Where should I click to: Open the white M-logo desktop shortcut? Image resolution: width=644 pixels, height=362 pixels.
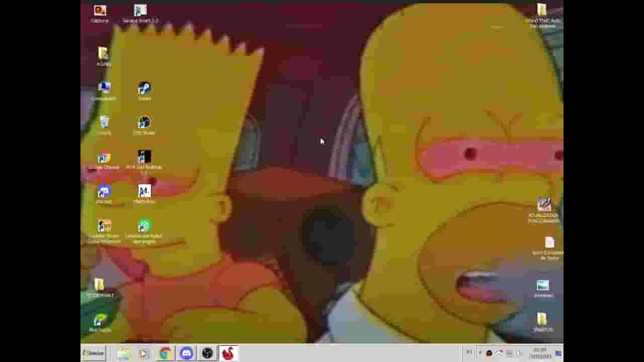coord(144,194)
